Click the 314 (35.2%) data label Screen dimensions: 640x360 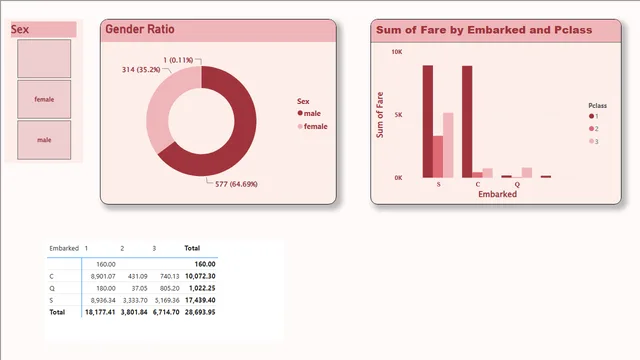click(141, 70)
